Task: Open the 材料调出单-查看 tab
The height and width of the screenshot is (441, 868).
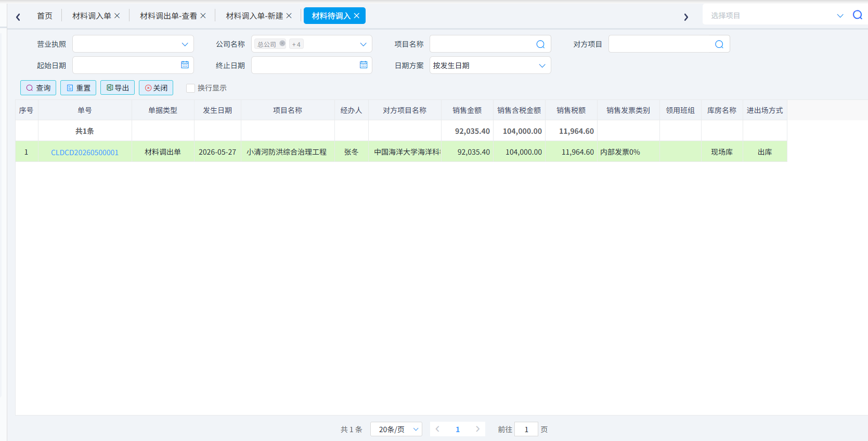Action: click(169, 16)
